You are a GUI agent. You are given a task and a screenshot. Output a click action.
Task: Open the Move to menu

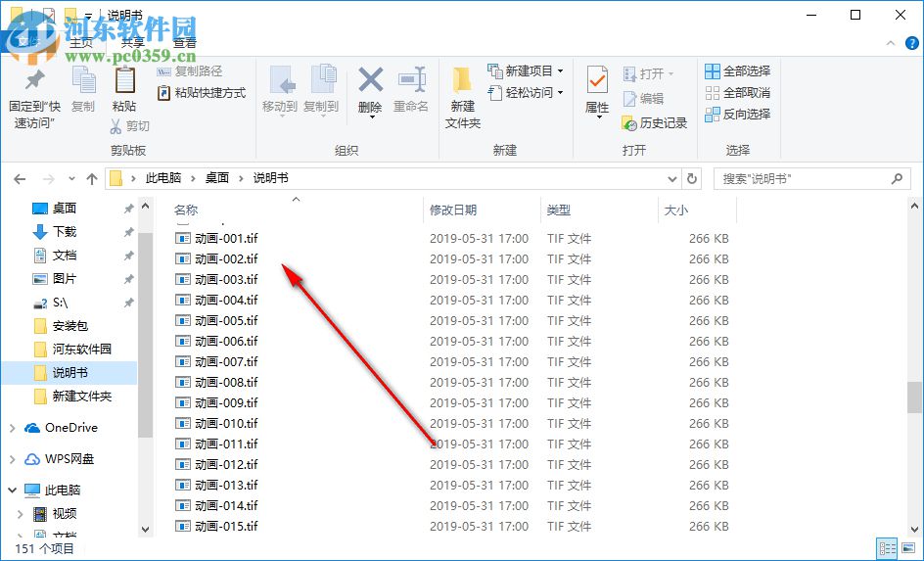280,91
